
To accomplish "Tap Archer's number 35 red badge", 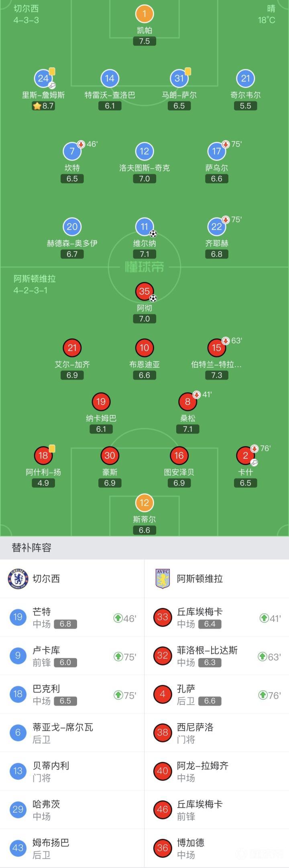I will 144,291.
